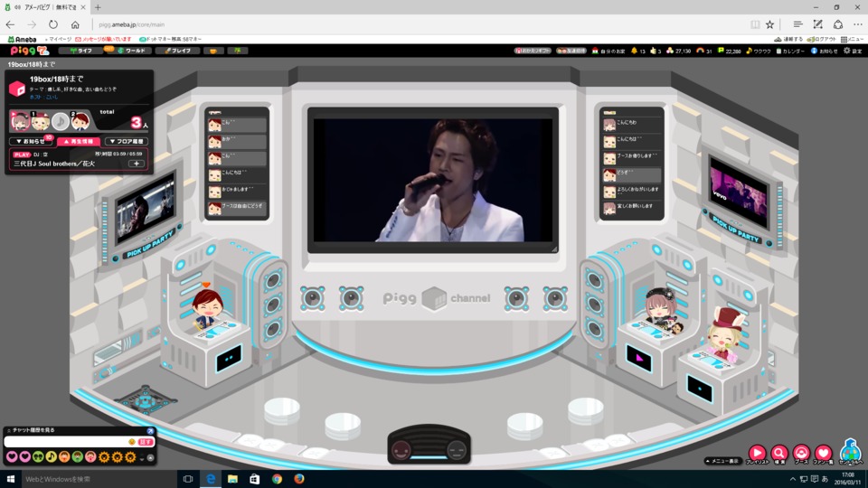
Task: Pop out the chat panel arrow icon
Action: [x=150, y=430]
